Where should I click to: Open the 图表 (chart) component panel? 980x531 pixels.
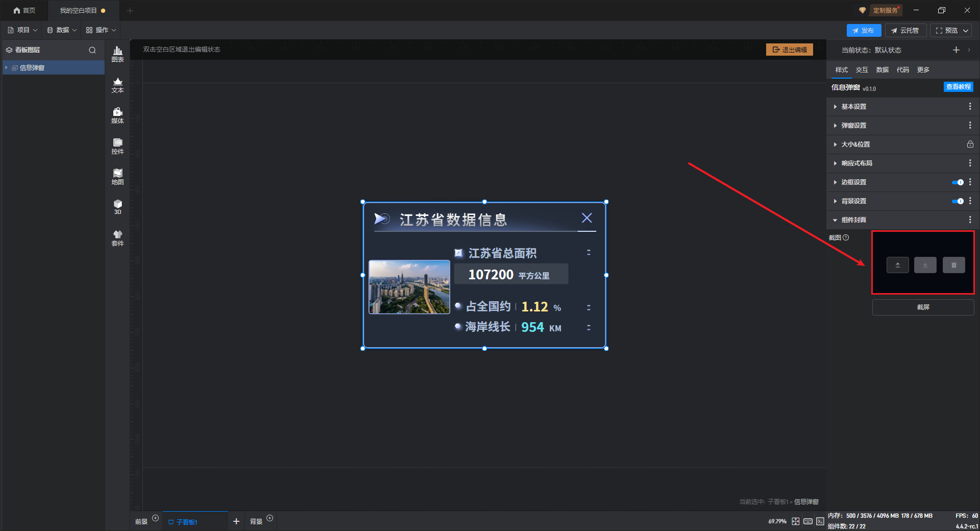(117, 54)
